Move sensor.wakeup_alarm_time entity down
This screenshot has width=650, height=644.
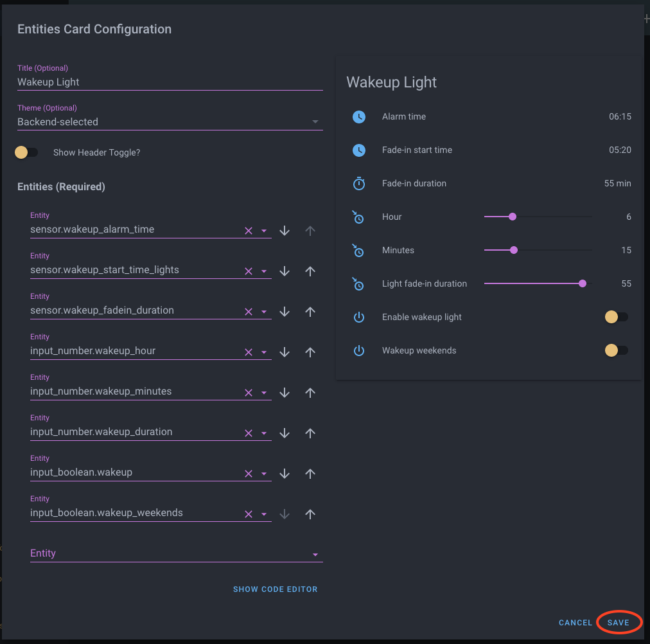click(x=285, y=231)
